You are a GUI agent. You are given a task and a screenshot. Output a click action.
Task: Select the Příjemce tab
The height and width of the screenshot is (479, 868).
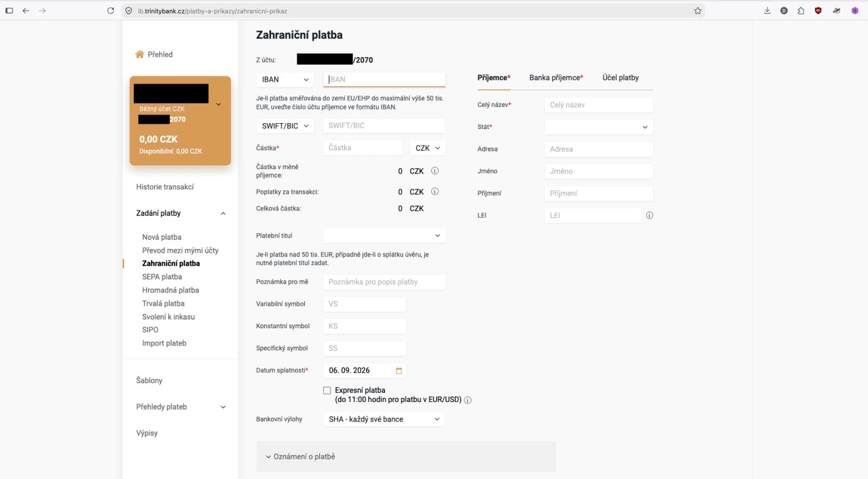tap(494, 78)
